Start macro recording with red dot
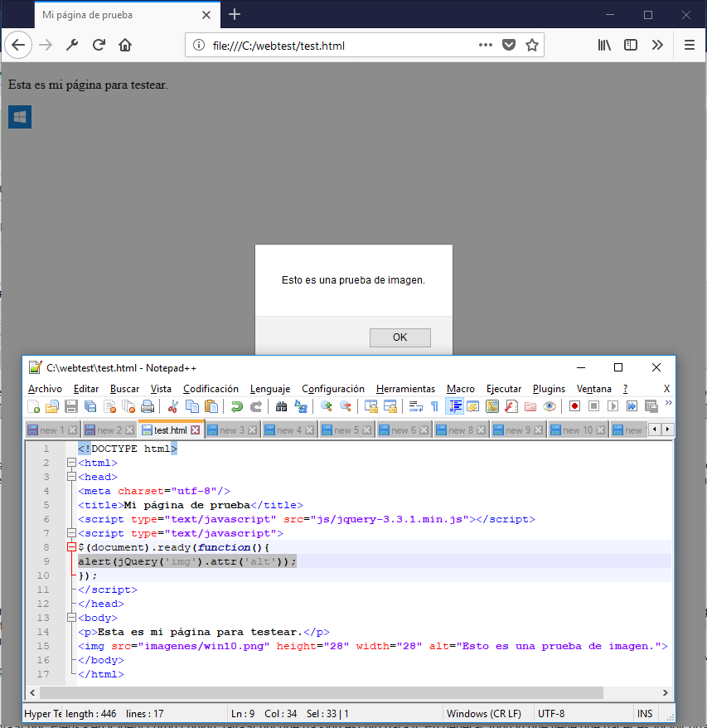 (x=574, y=407)
